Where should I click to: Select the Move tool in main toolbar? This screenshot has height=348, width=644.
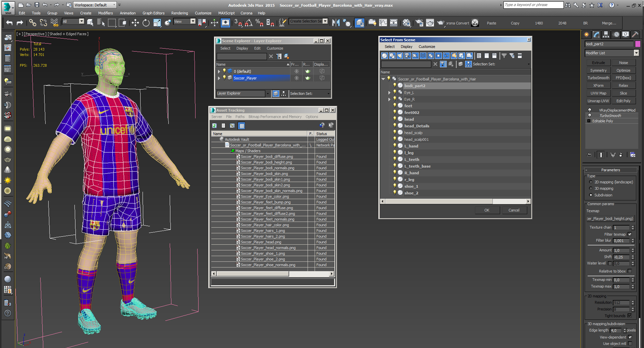(x=135, y=23)
